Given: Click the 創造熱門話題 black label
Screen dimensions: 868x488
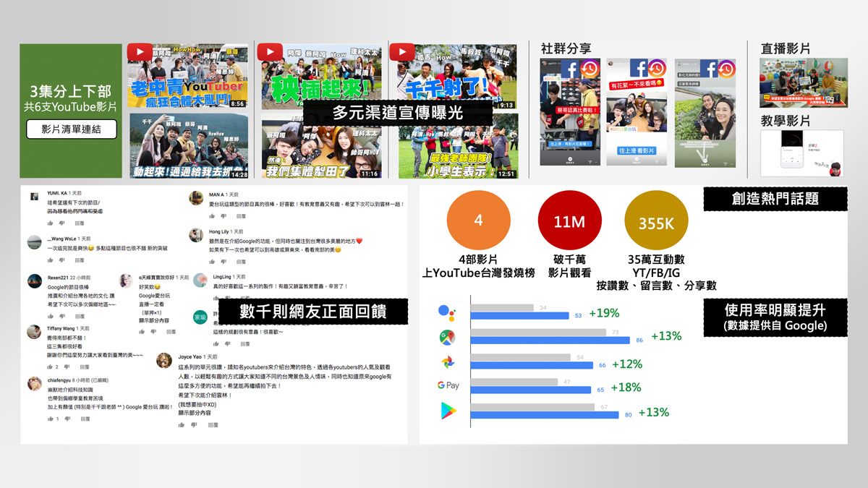Looking at the screenshot, I should [775, 199].
